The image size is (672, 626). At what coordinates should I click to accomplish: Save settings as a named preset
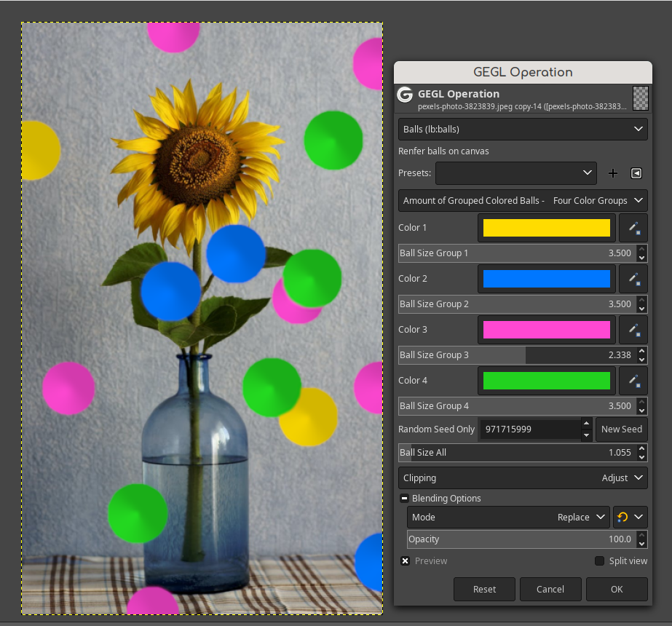pyautogui.click(x=613, y=173)
